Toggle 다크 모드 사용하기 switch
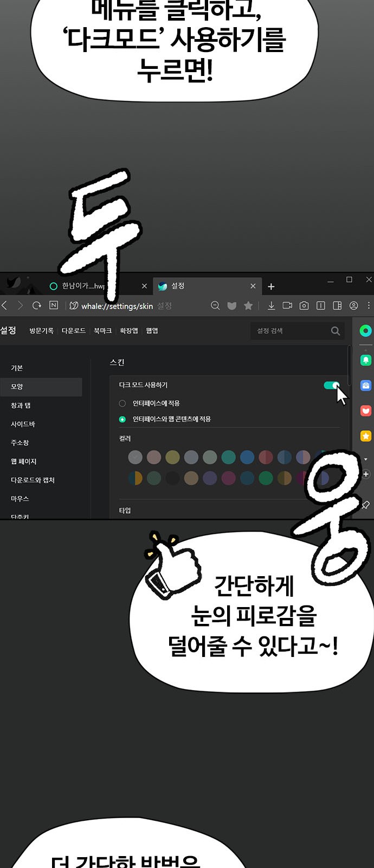Screen dimensions: 374x868 331,385
